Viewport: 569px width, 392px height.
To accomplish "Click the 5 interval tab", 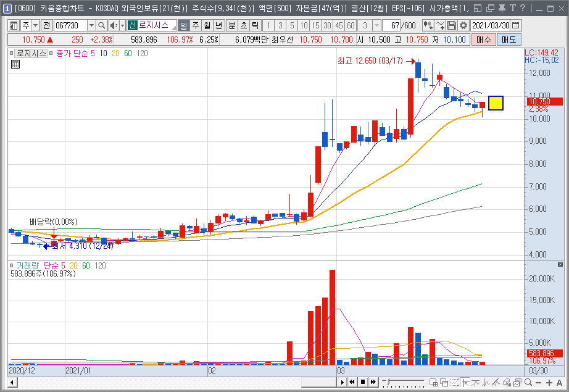I will [292, 25].
